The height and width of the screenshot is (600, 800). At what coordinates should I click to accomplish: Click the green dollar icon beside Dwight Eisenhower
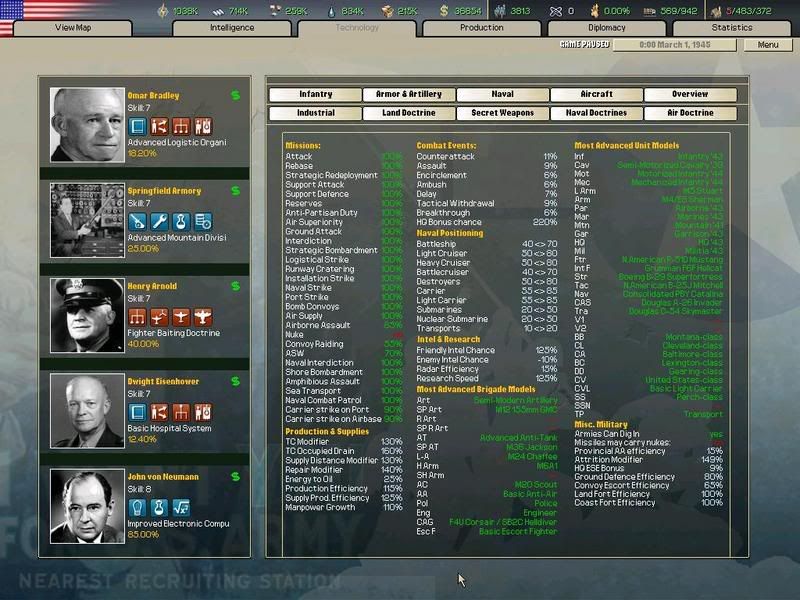point(235,382)
